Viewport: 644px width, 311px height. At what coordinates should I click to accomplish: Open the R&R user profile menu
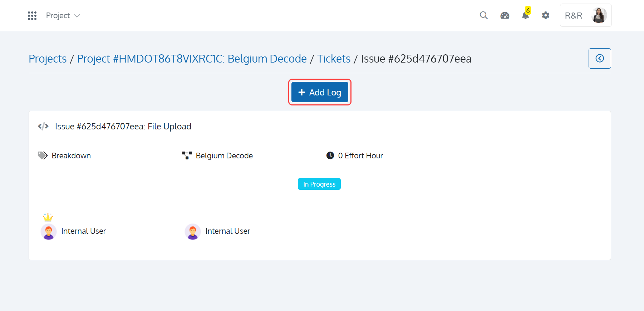585,15
